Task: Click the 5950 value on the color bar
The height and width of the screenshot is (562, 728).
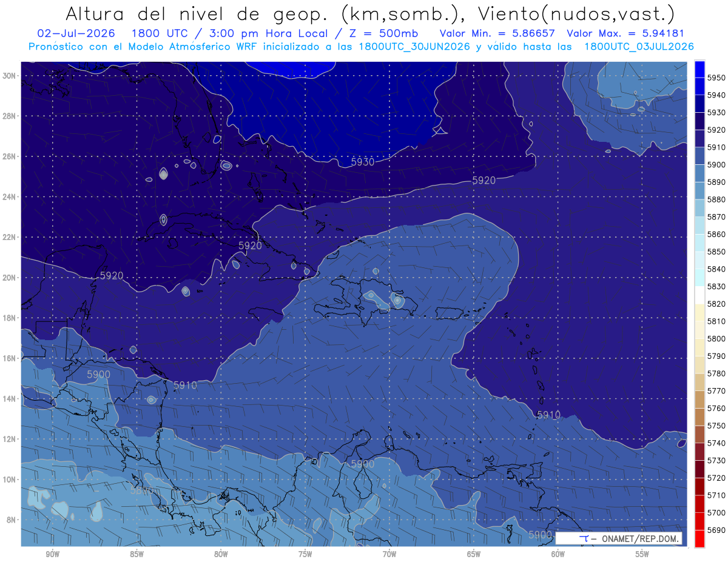Action: click(x=716, y=78)
